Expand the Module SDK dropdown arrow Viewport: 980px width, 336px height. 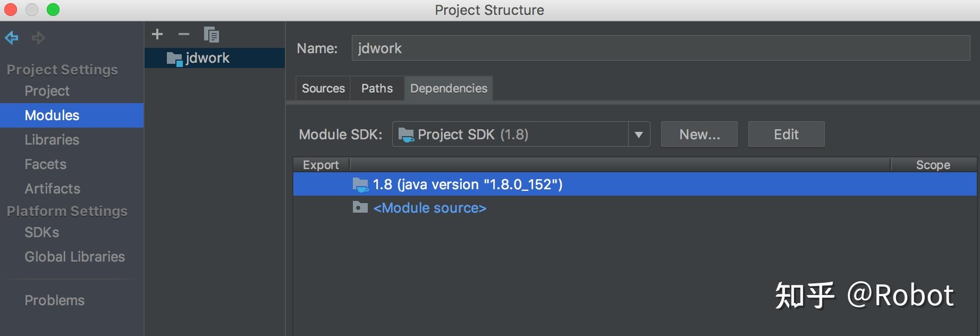click(x=639, y=135)
